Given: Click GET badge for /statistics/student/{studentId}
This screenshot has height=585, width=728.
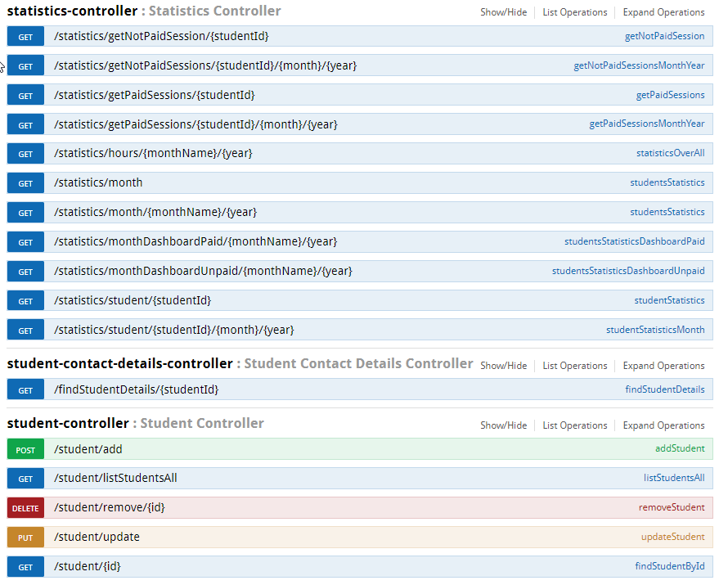Looking at the screenshot, I should tap(25, 301).
